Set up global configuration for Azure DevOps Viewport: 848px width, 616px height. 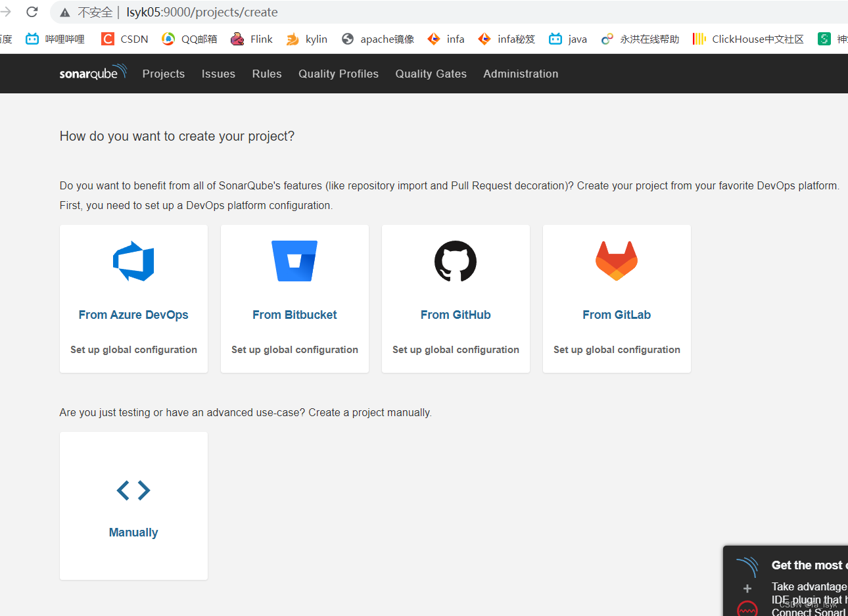pyautogui.click(x=133, y=350)
